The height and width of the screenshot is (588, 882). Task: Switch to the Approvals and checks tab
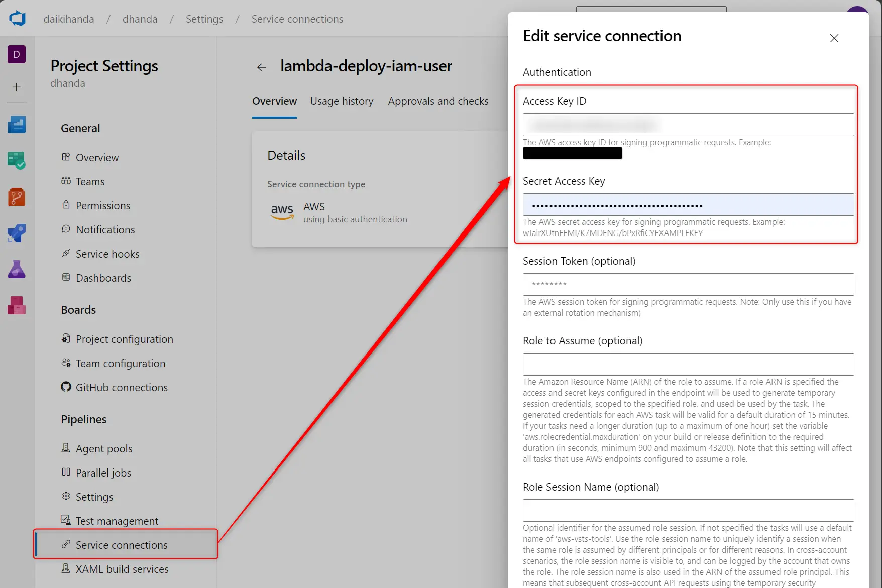[x=438, y=101]
